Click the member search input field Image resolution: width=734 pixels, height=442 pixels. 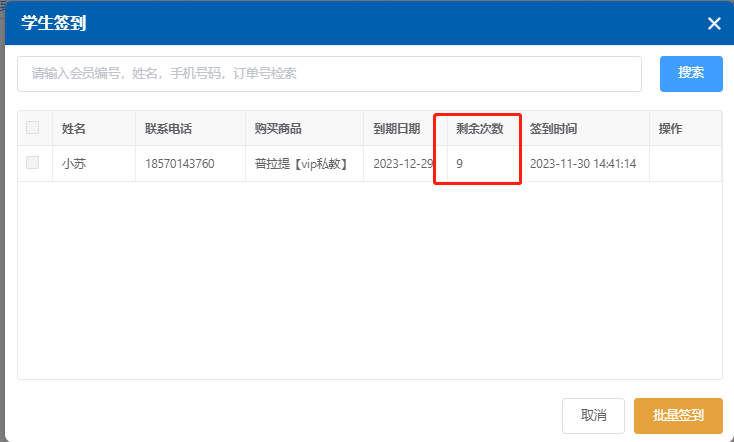click(329, 74)
